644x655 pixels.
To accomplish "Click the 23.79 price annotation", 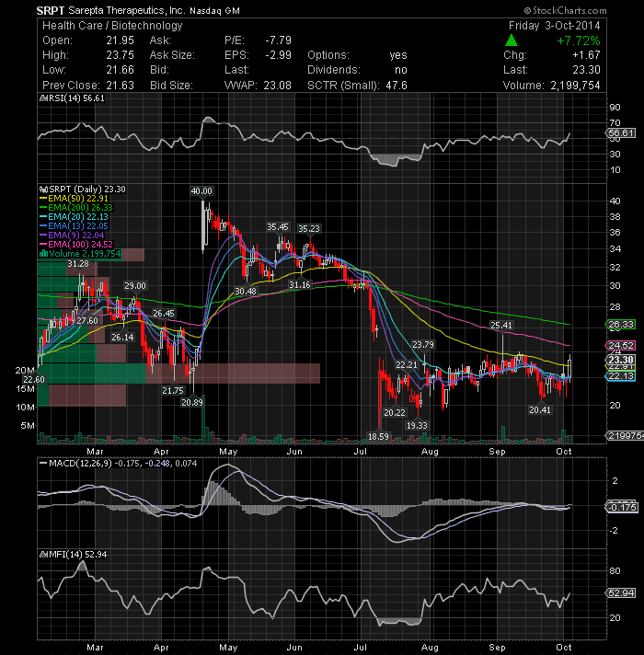I will [423, 345].
